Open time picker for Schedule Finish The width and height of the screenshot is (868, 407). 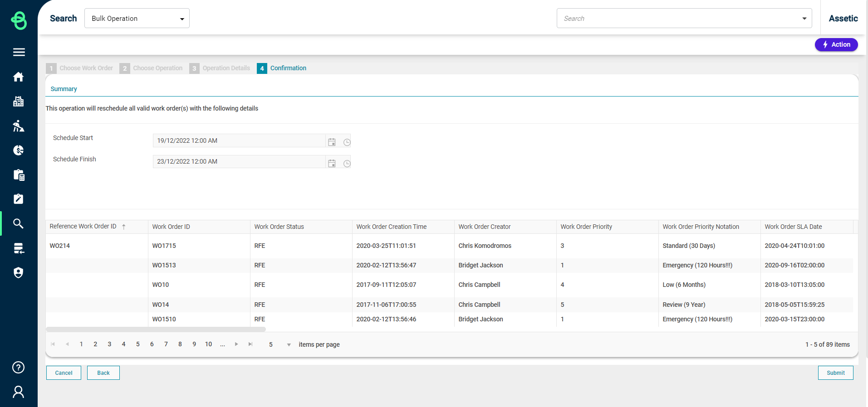point(347,163)
